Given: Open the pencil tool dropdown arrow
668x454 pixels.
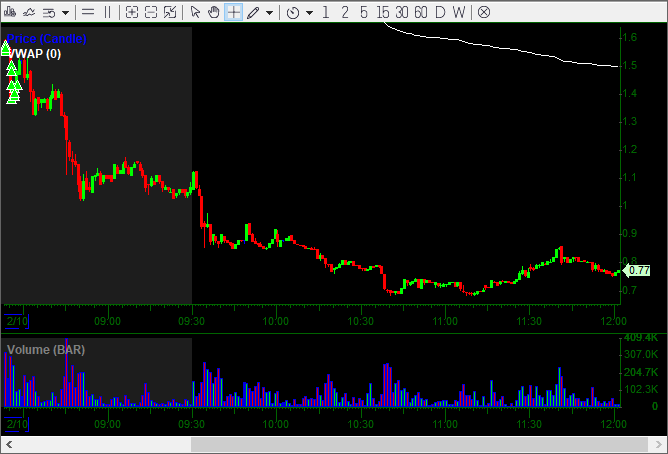Looking at the screenshot, I should [x=269, y=13].
